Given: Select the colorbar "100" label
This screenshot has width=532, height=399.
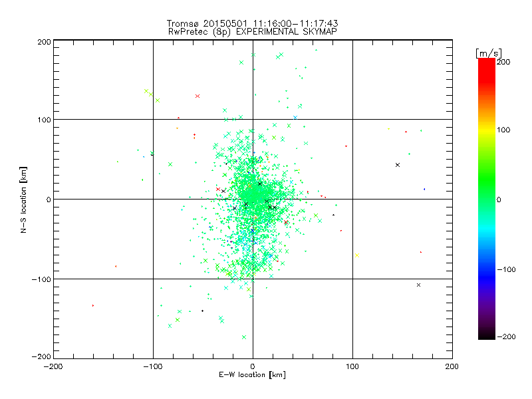Looking at the screenshot, I should pyautogui.click(x=503, y=130).
